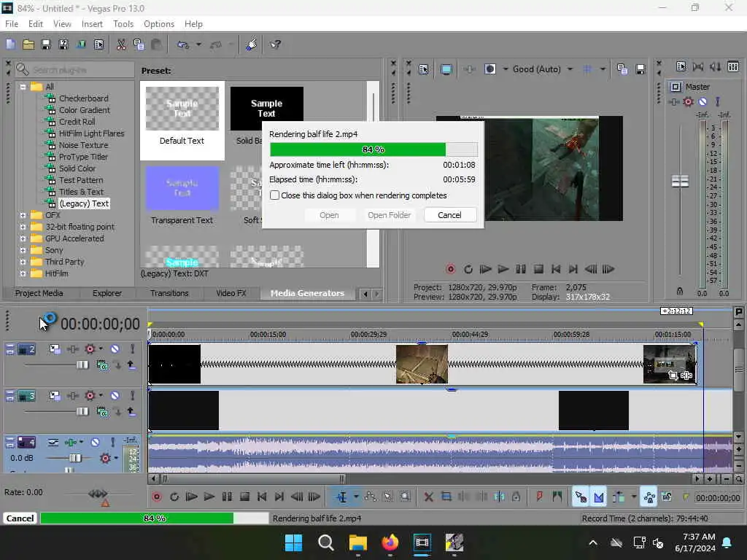
Task: Click the Insert Region icon
Action: point(557,497)
